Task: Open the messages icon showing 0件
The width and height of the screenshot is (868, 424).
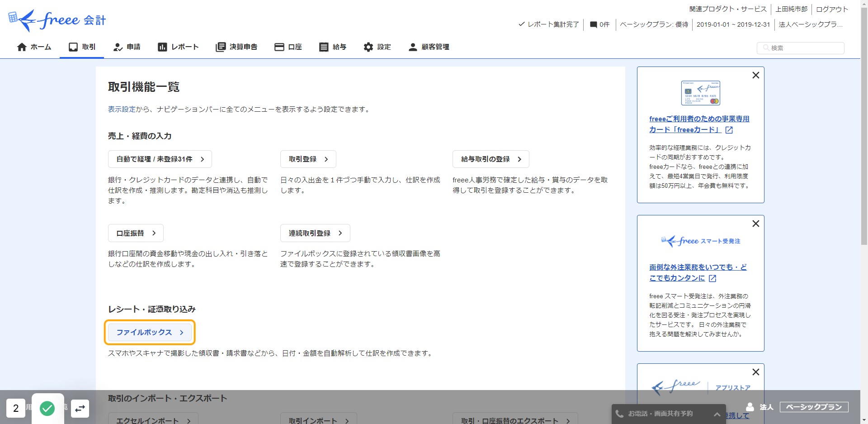Action: (599, 24)
